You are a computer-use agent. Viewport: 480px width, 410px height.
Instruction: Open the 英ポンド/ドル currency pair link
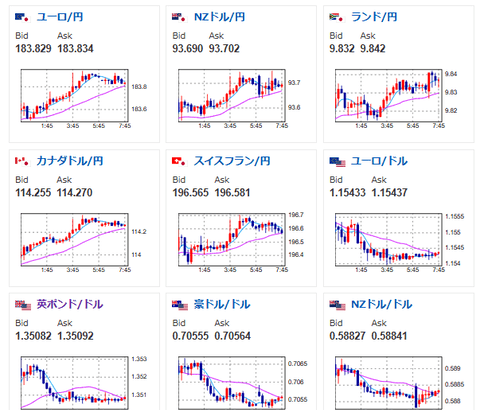point(70,304)
